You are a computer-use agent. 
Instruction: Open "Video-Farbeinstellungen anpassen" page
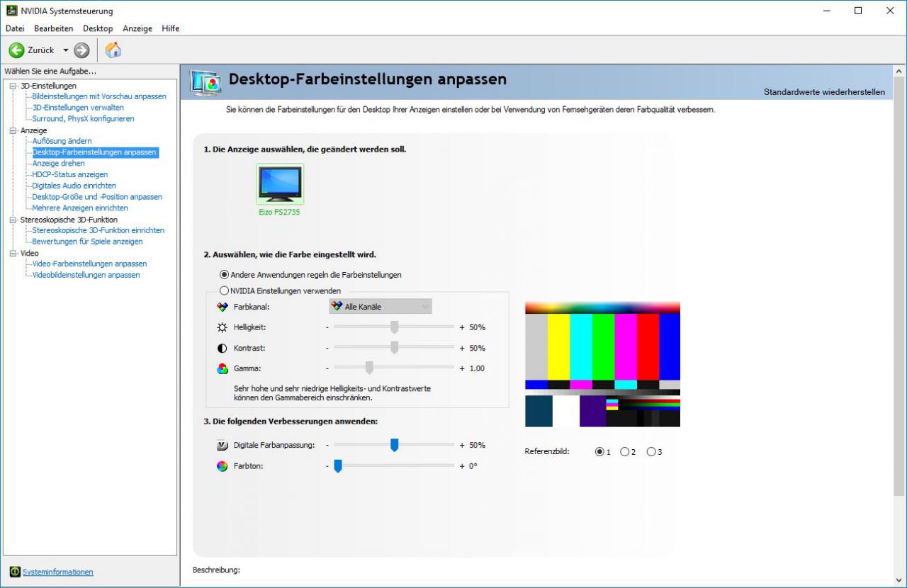[x=89, y=264]
